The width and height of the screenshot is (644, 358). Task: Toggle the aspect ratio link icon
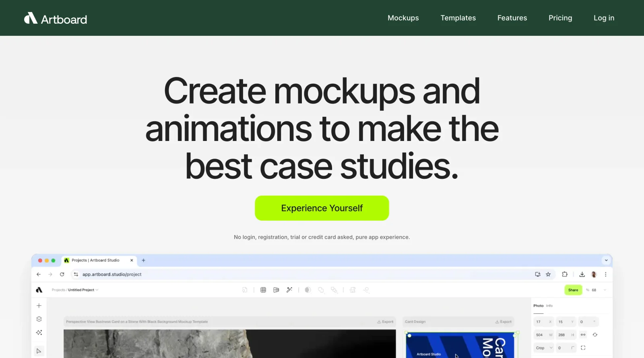583,335
